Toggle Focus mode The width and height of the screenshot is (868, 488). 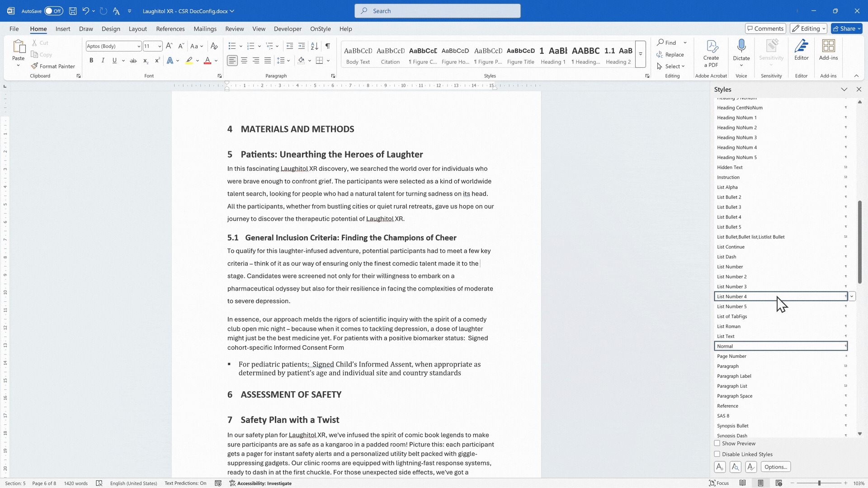(x=719, y=483)
